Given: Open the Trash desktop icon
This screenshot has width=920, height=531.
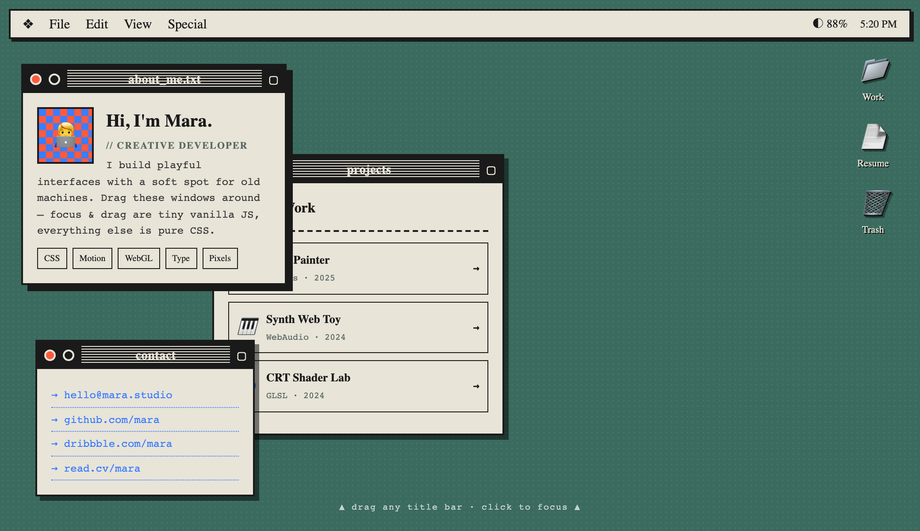Looking at the screenshot, I should point(873,212).
